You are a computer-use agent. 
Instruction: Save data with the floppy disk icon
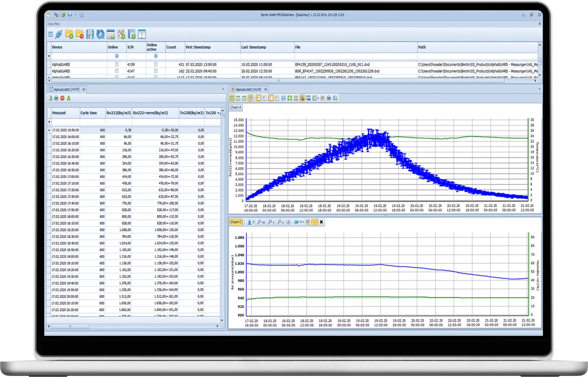click(x=90, y=34)
